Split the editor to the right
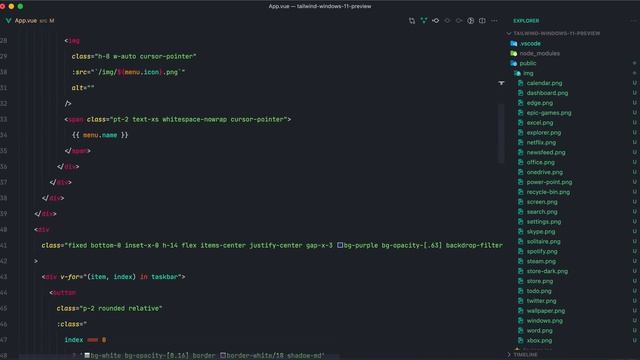 [x=482, y=21]
